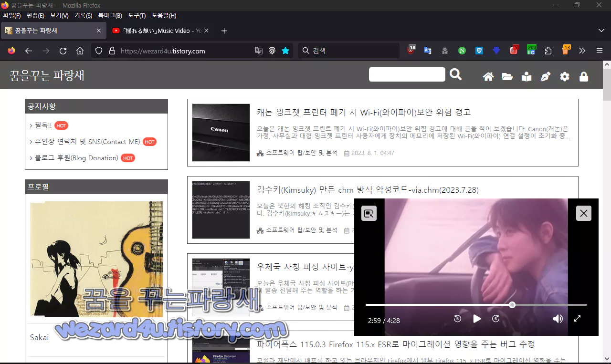The height and width of the screenshot is (364, 611).
Task: Open blog settings gear icon
Action: 565,77
